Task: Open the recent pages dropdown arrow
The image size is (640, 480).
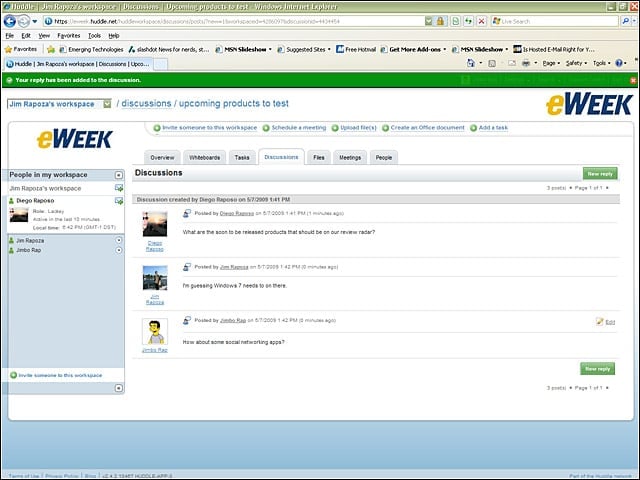Action: (x=35, y=21)
